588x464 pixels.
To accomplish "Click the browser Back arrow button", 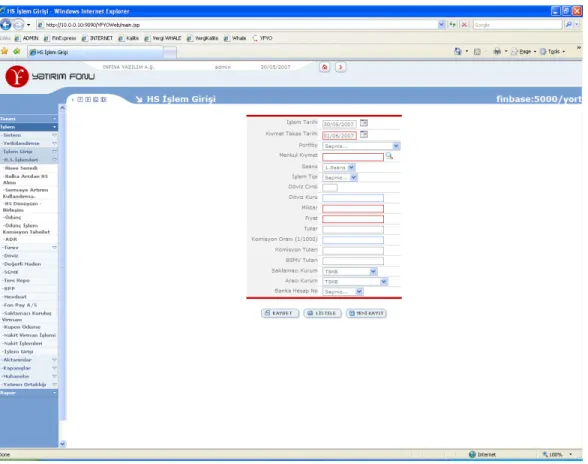I will 6,25.
